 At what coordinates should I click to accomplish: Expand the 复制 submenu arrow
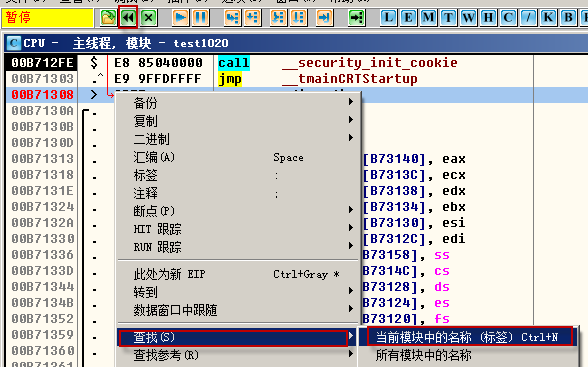pyautogui.click(x=351, y=120)
